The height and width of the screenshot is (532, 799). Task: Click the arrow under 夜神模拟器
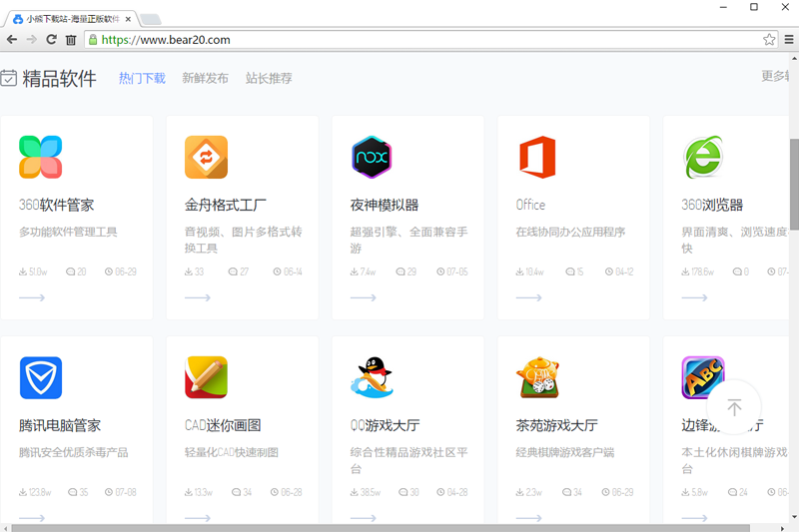[363, 297]
